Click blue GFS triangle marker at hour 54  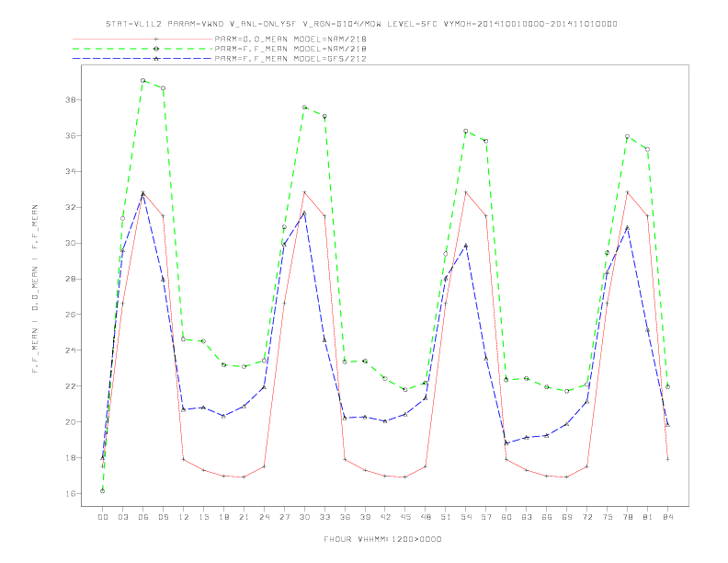pyautogui.click(x=466, y=246)
